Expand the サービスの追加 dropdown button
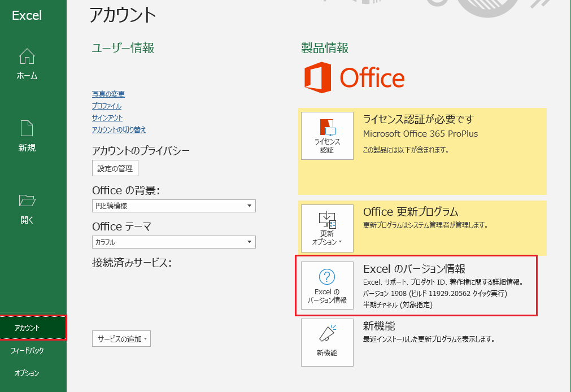Screen dimensions: 571x392 pos(121,339)
